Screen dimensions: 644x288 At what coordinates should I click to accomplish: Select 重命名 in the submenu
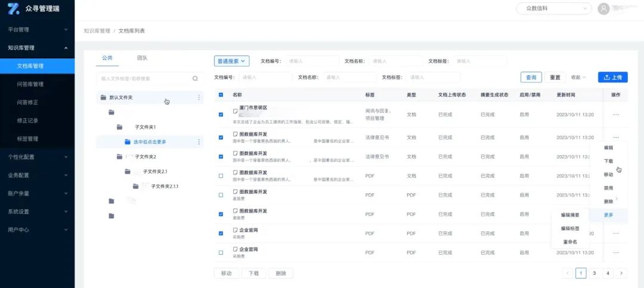570,242
